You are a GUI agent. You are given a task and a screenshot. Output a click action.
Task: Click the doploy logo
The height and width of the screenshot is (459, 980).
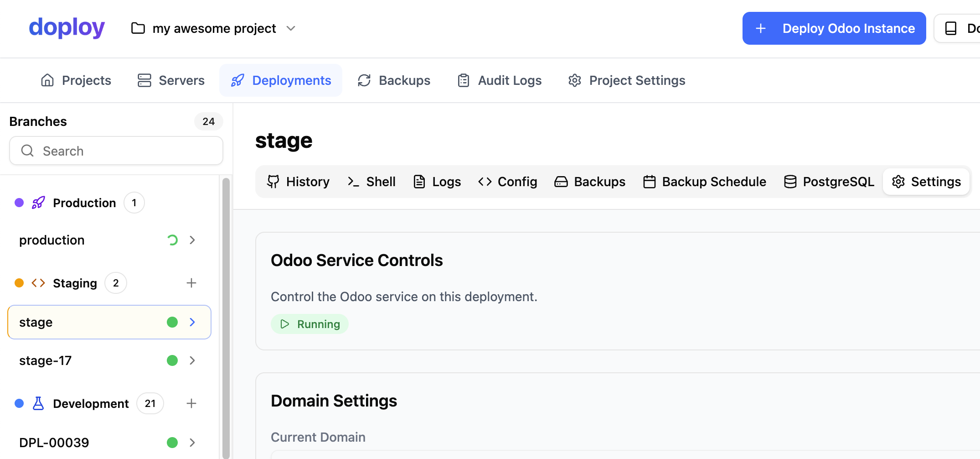click(x=67, y=27)
